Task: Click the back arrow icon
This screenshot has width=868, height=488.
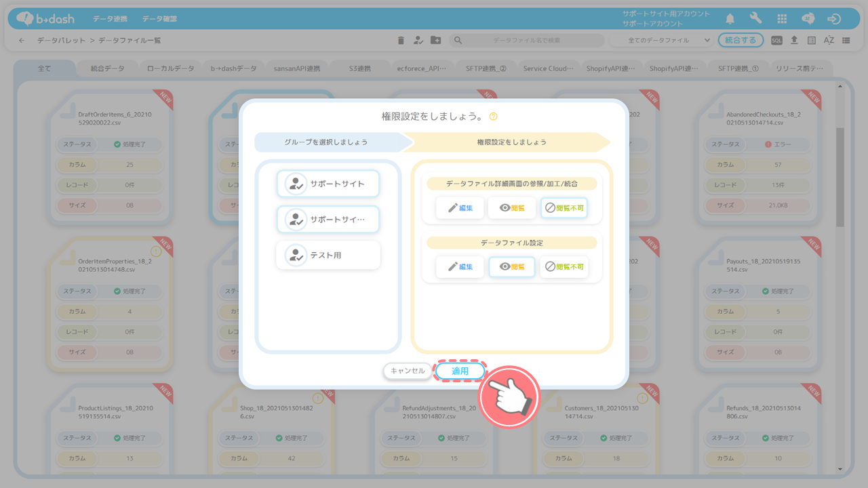Action: point(22,41)
